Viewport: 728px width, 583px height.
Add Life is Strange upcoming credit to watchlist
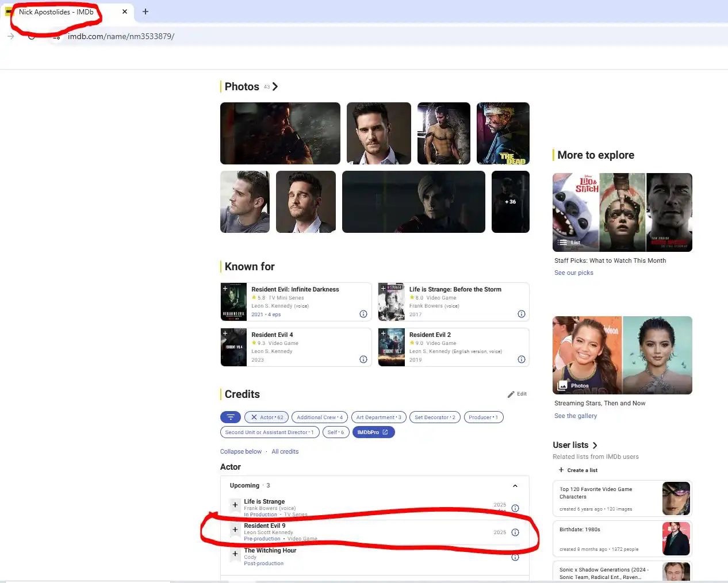tap(235, 505)
